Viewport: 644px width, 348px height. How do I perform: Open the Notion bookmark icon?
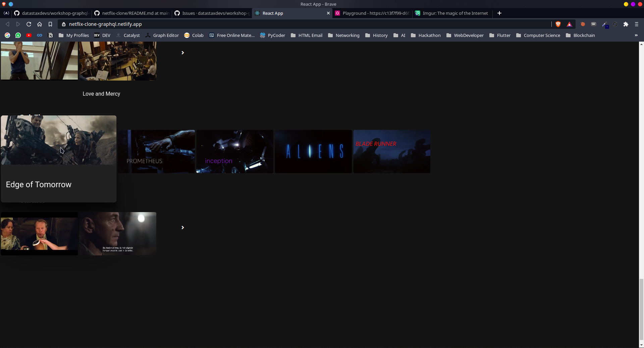[50, 35]
